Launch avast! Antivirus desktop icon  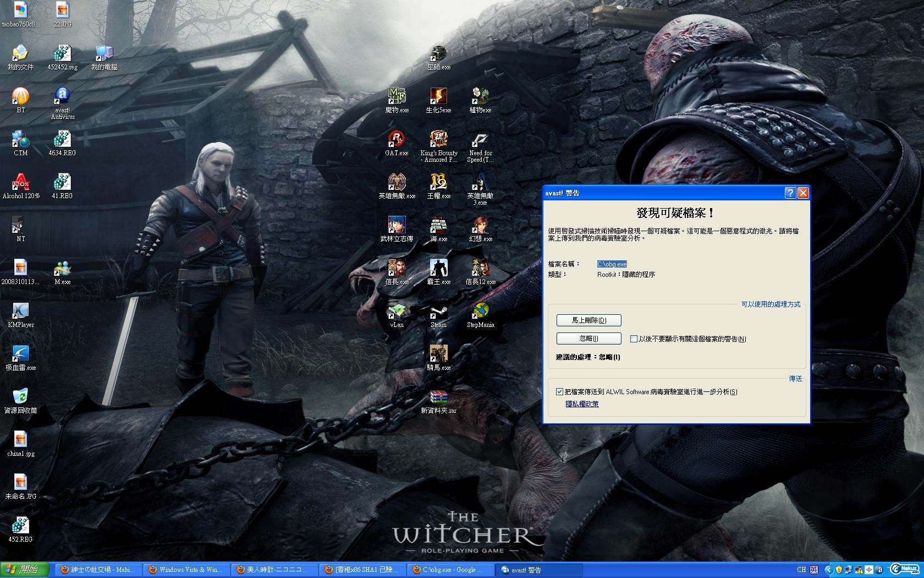62,102
